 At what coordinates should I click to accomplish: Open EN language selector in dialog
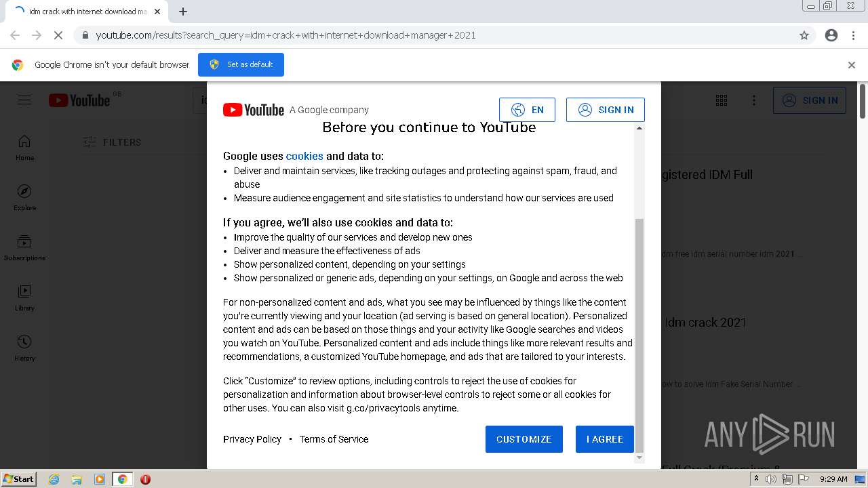(527, 110)
